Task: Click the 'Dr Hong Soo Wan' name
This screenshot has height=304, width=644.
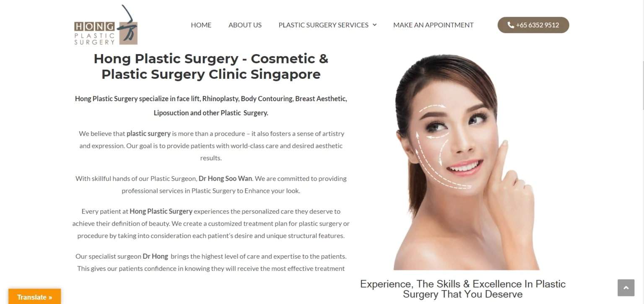Action: pos(225,178)
